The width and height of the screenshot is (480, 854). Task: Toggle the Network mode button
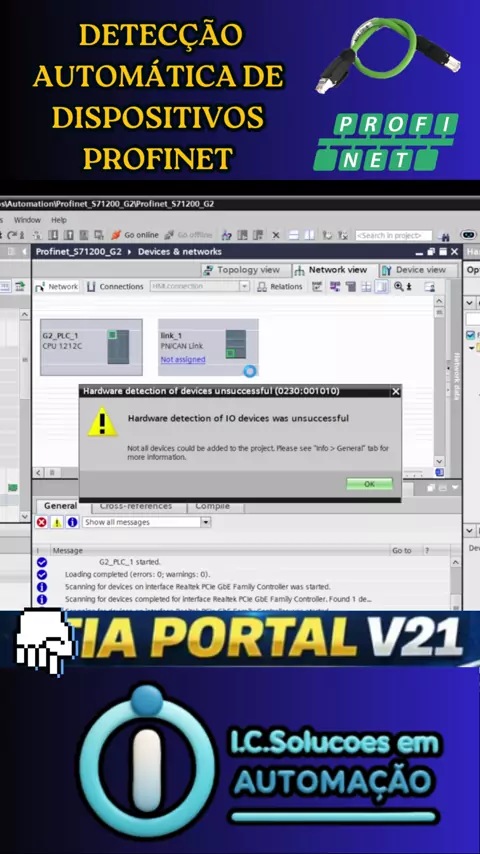pyautogui.click(x=57, y=286)
